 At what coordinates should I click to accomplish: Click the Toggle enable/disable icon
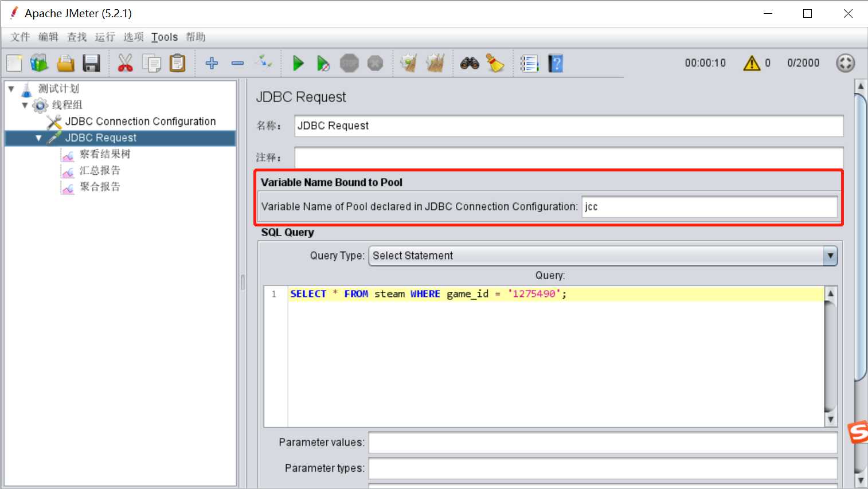264,61
